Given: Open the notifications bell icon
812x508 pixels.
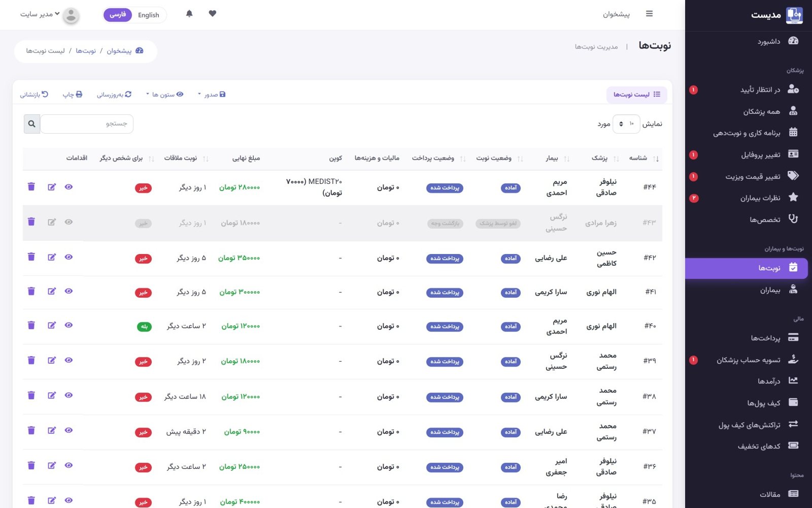Looking at the screenshot, I should point(189,14).
